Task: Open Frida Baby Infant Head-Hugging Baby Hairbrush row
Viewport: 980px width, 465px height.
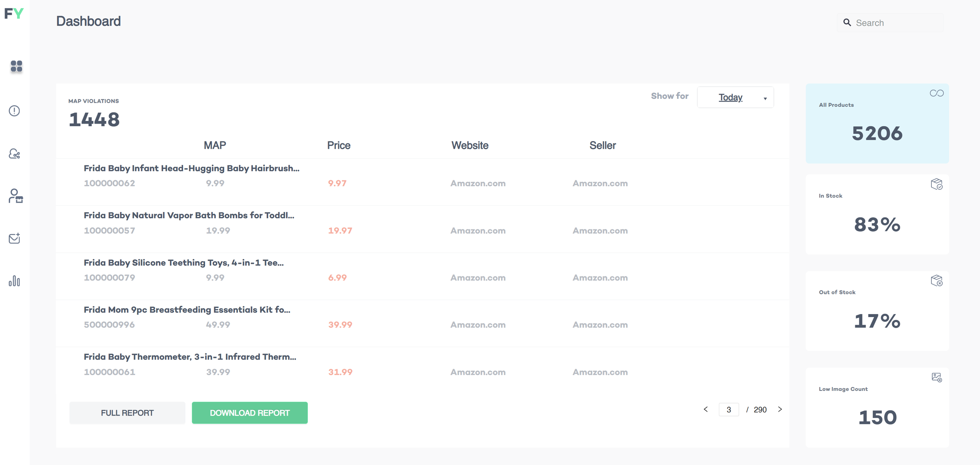Action: (422, 182)
